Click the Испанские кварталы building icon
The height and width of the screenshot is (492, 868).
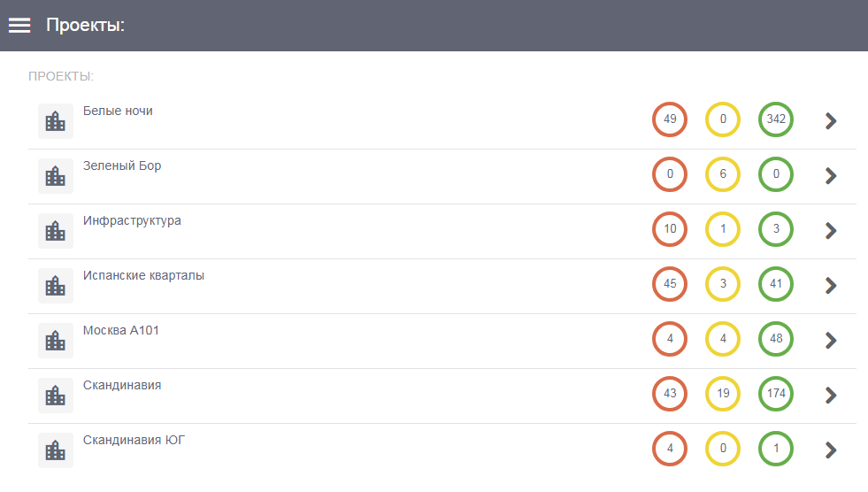[x=56, y=286]
